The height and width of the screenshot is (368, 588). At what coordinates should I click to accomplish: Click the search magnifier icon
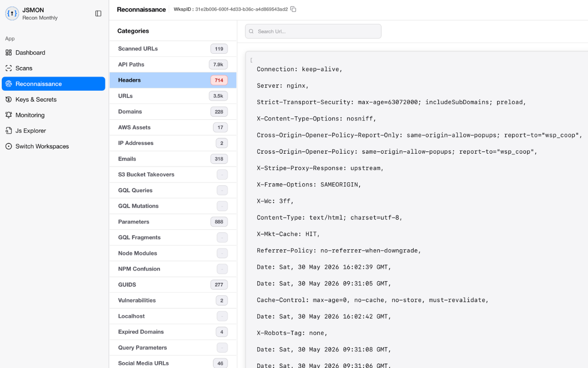pyautogui.click(x=251, y=31)
